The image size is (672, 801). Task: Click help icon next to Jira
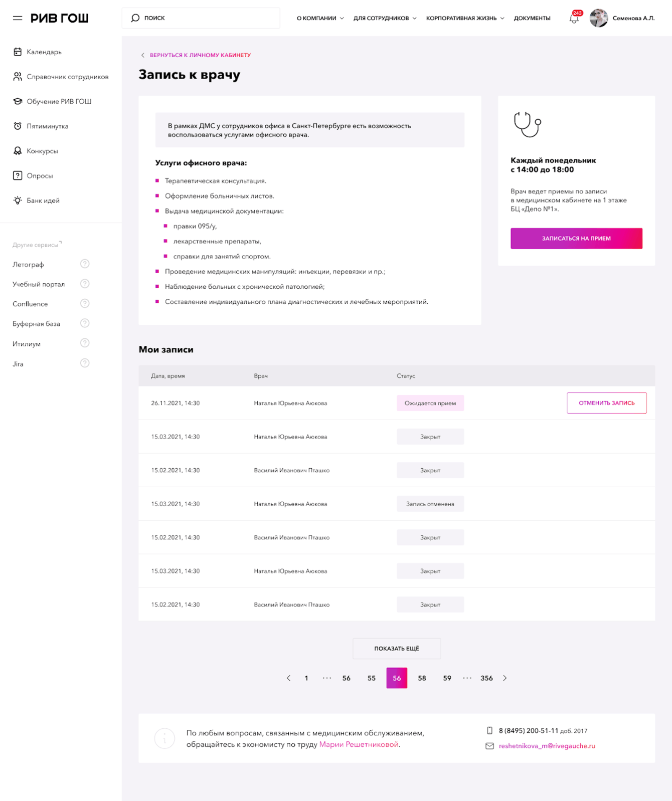pyautogui.click(x=85, y=363)
